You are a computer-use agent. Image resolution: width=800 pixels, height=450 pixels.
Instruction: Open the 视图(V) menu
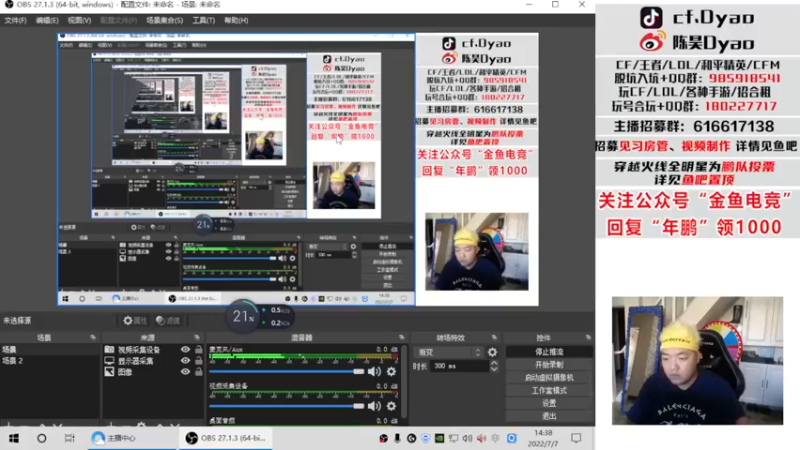(79, 20)
